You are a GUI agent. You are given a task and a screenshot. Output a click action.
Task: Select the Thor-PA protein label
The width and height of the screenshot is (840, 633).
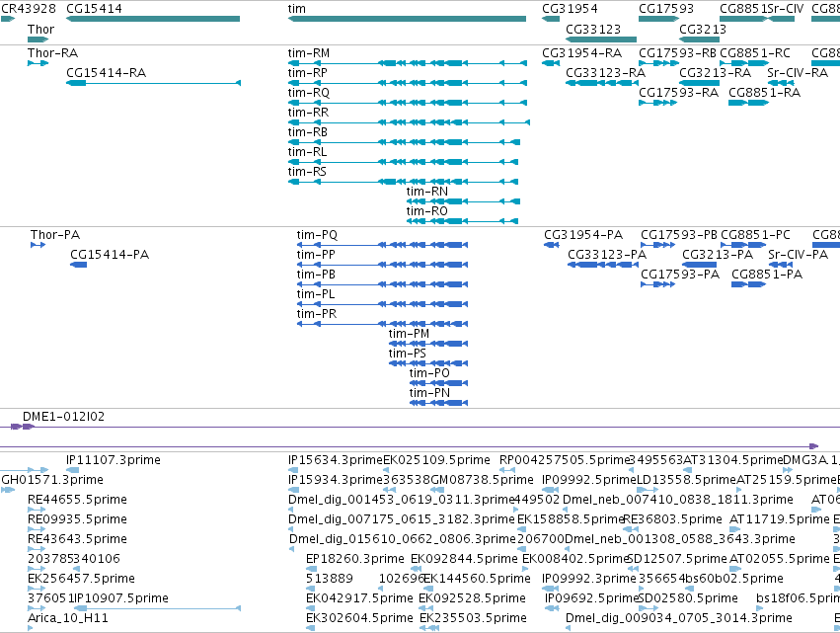[55, 235]
